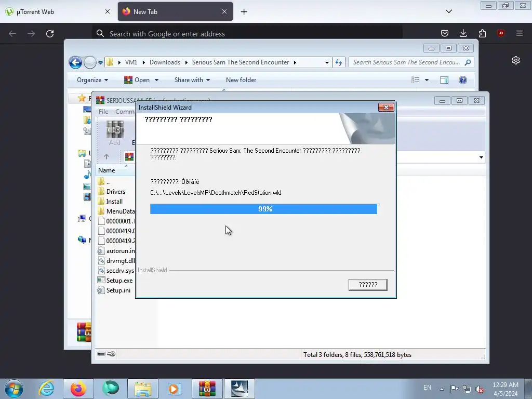The height and width of the screenshot is (399, 532).
Task: Close the µTorrent Web tab
Action: (x=108, y=11)
